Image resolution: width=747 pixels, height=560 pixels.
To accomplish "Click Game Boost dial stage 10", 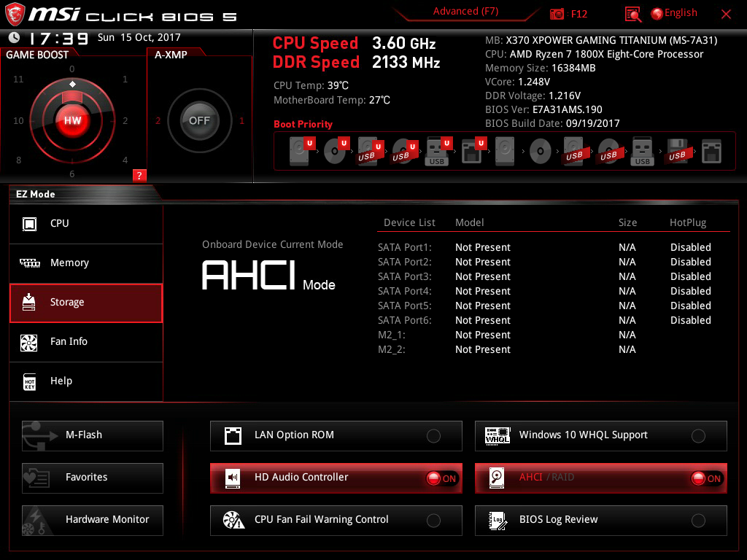I will (18, 120).
